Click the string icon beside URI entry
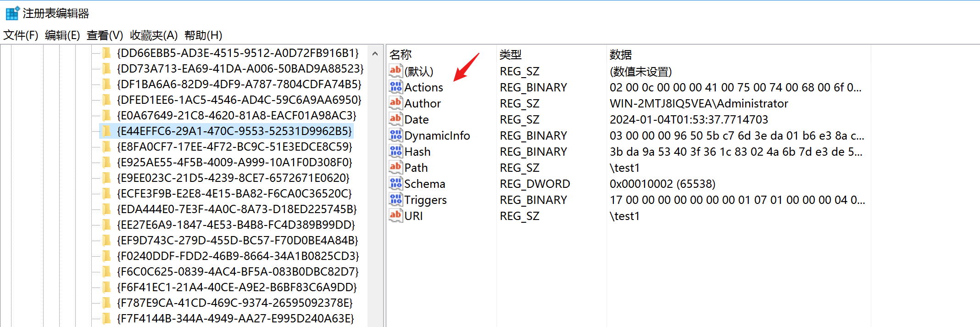This screenshot has width=980, height=327. 395,215
